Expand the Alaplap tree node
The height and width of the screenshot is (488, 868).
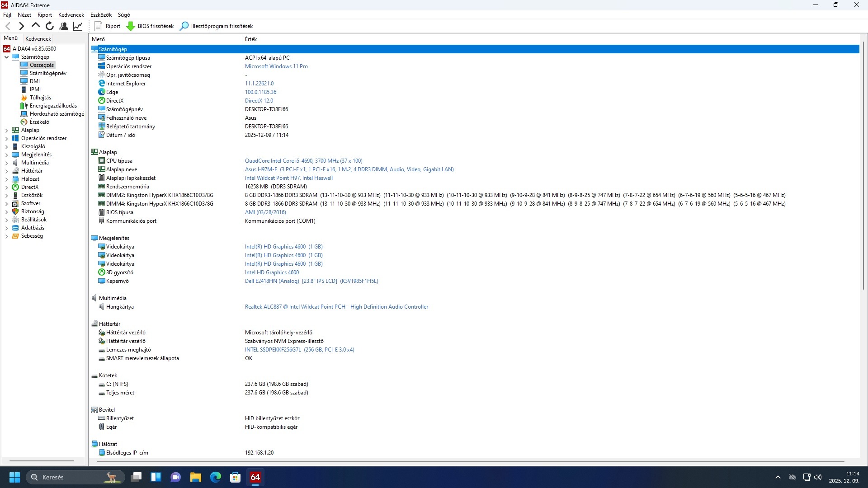click(6, 130)
